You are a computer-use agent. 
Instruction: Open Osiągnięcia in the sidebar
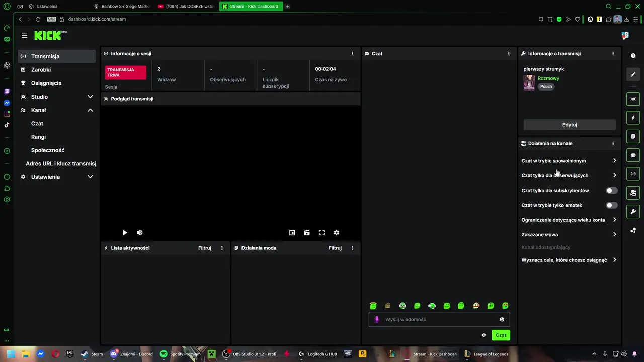tap(56, 83)
